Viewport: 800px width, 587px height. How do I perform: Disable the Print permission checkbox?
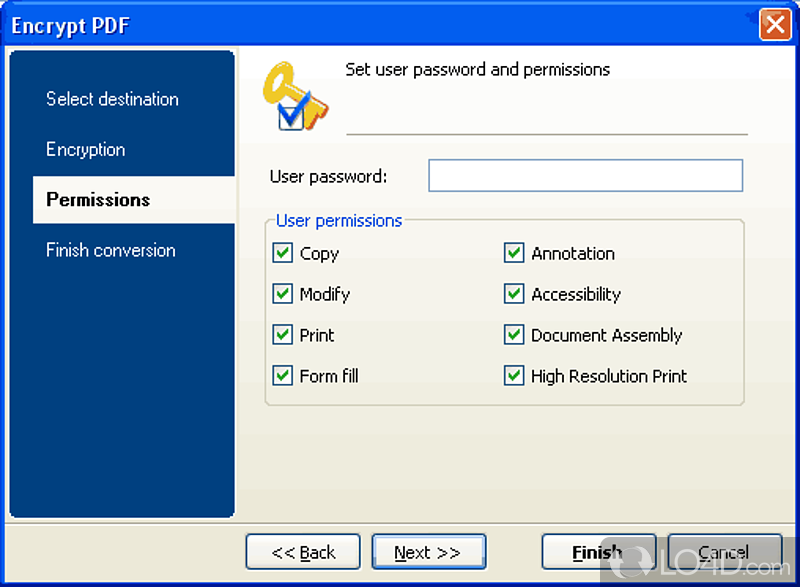coord(282,335)
